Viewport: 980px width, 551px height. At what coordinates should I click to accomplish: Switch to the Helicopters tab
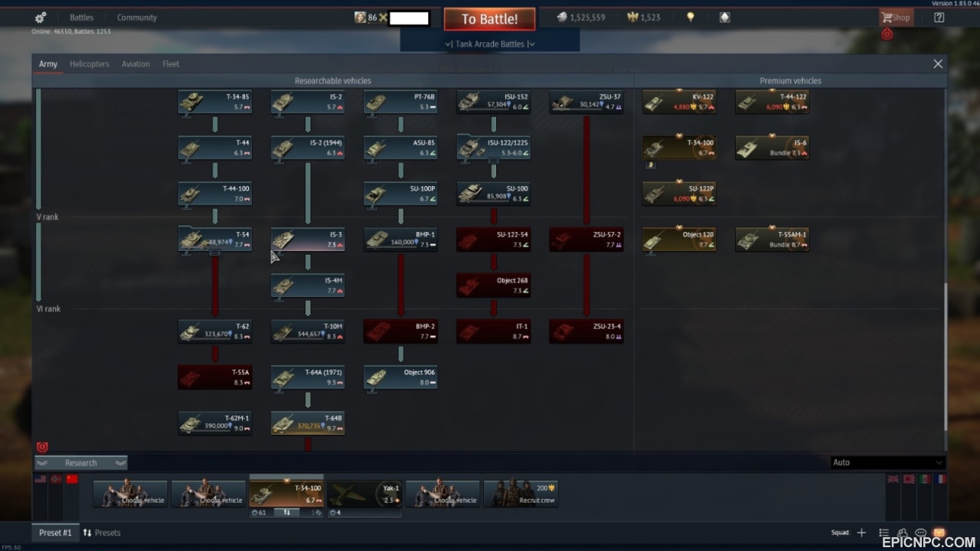[x=90, y=64]
